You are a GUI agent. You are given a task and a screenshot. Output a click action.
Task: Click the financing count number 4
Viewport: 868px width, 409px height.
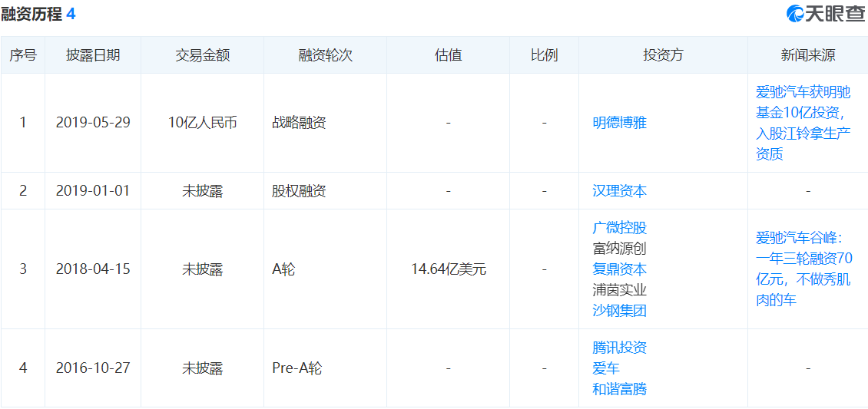pyautogui.click(x=71, y=14)
